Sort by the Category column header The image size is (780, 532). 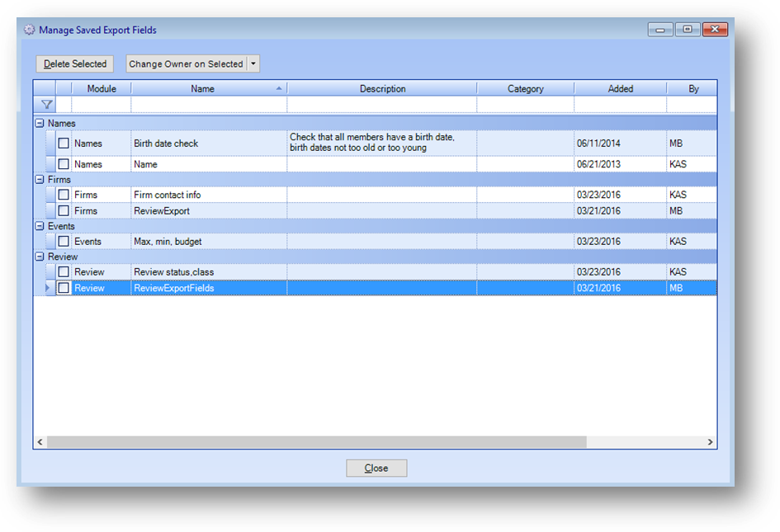coord(525,88)
